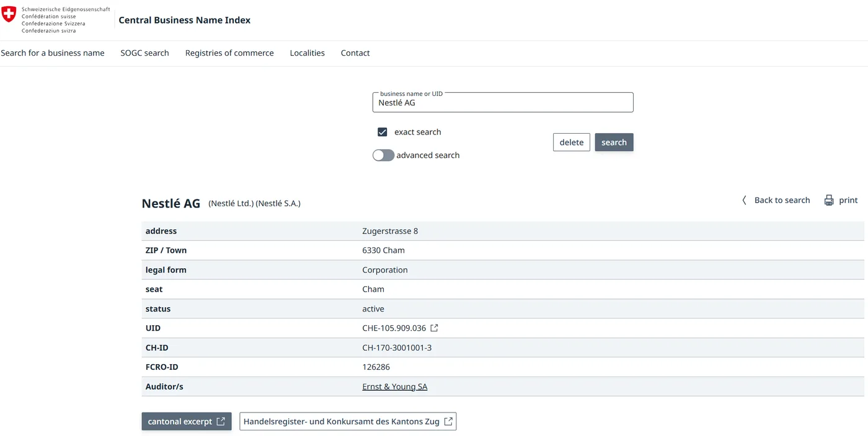Open the Localities menu item
This screenshot has height=436, width=868.
[x=307, y=53]
